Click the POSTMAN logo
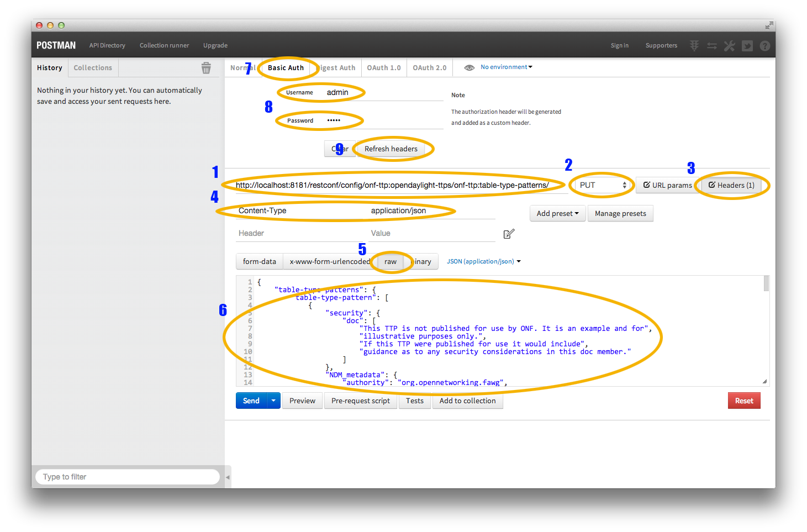The height and width of the screenshot is (532, 807). (x=56, y=45)
